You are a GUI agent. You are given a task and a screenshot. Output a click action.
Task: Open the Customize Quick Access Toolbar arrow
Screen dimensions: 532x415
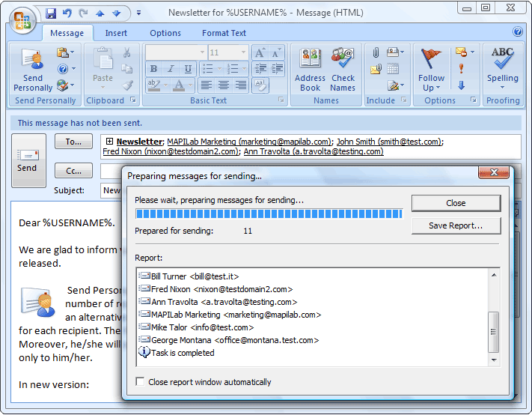click(138, 13)
